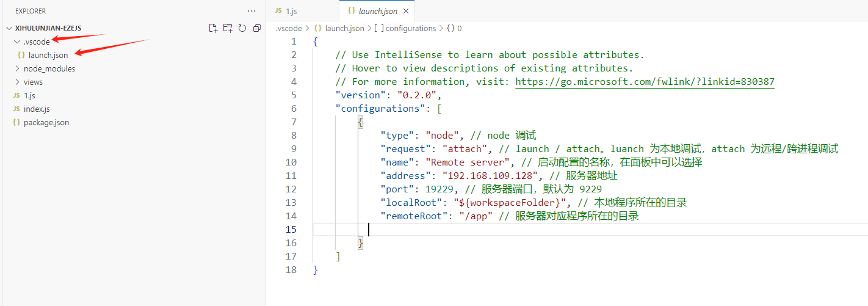Refresh the Explorer file tree
The image size is (868, 306).
pos(242,28)
